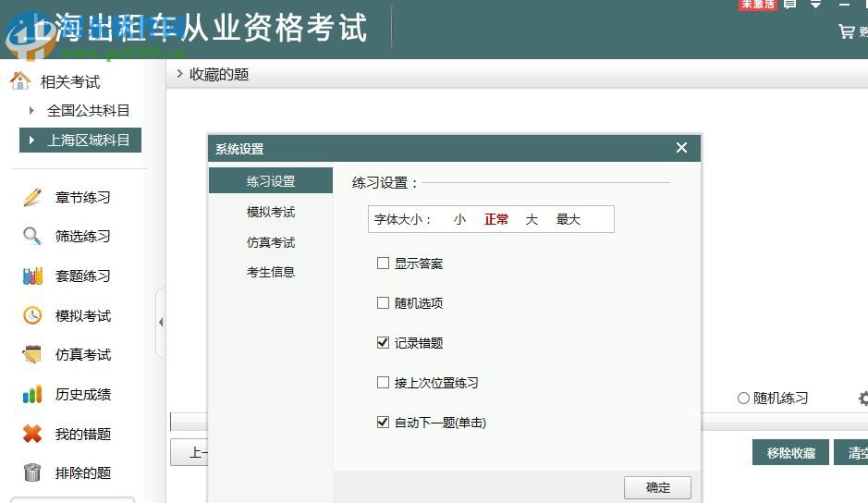Expand the 全国公共科目 tree item
The width and height of the screenshot is (868, 503).
[31, 111]
